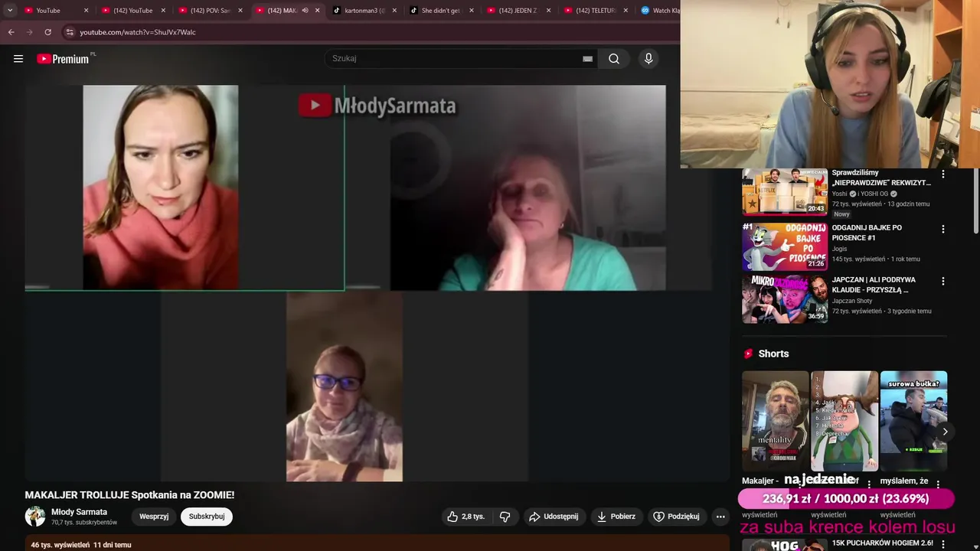Image resolution: width=980 pixels, height=551 pixels.
Task: Click the JAPCZAN | ALI PODRYWA KLAUDIE title
Action: click(874, 285)
